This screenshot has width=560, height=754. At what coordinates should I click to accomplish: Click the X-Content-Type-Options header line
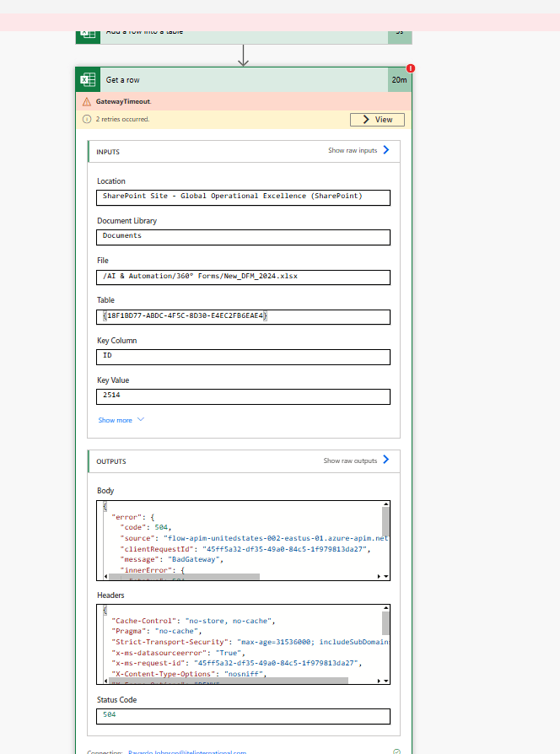tap(189, 674)
